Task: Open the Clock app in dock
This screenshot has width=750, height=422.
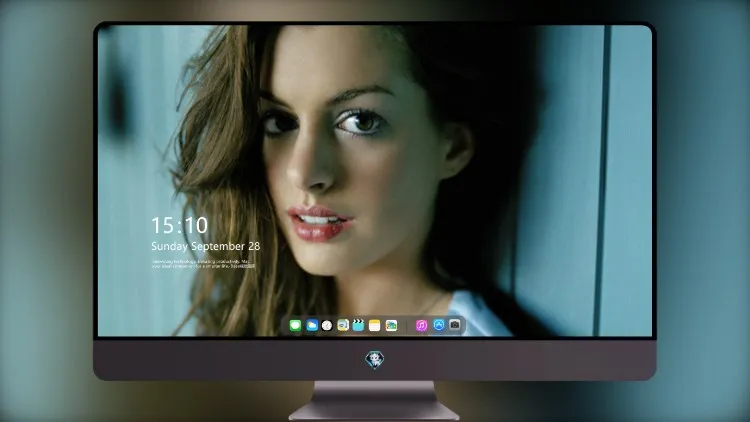Action: coord(327,326)
